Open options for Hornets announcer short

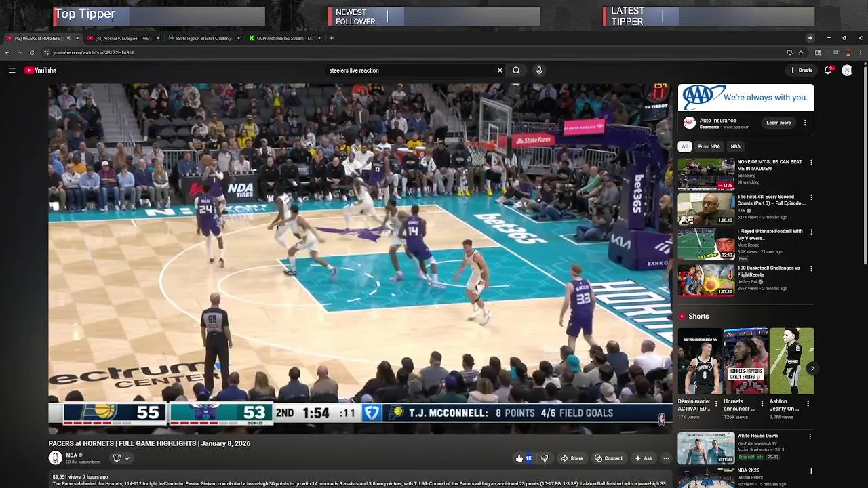[762, 403]
